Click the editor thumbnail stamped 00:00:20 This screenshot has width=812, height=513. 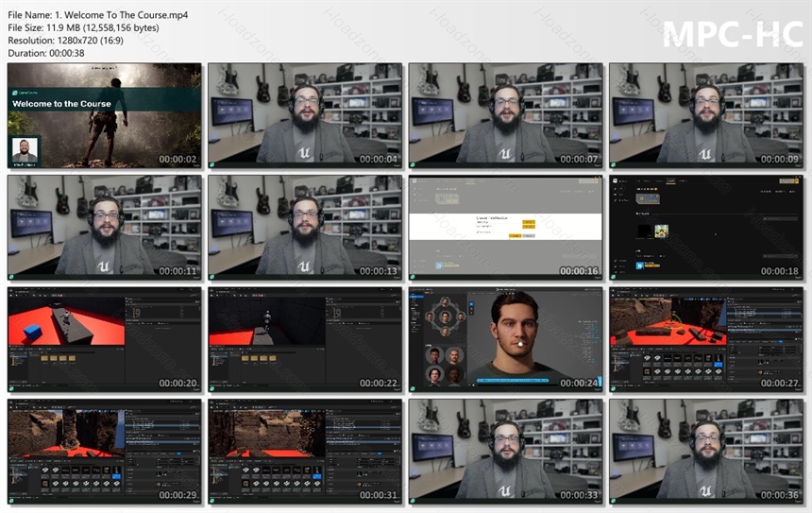[104, 339]
